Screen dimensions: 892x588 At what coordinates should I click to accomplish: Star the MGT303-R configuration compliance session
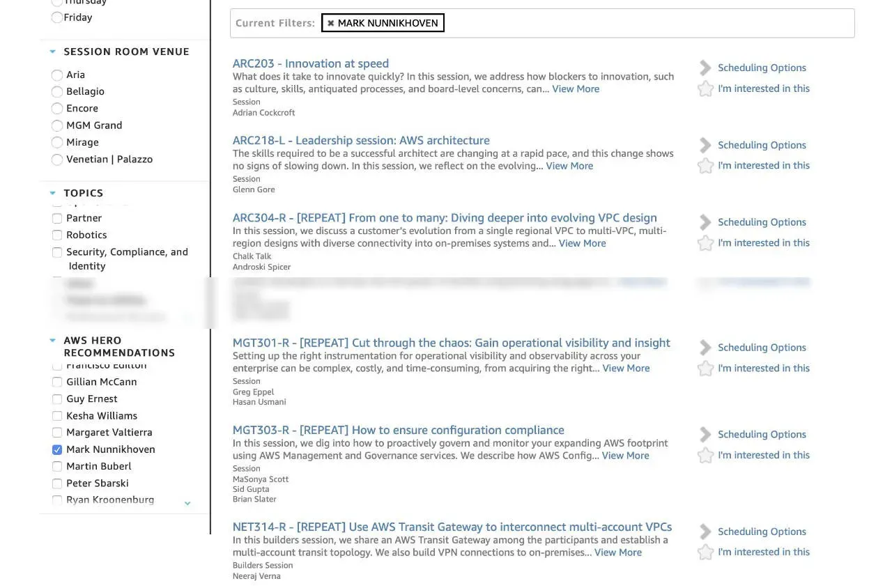(705, 455)
